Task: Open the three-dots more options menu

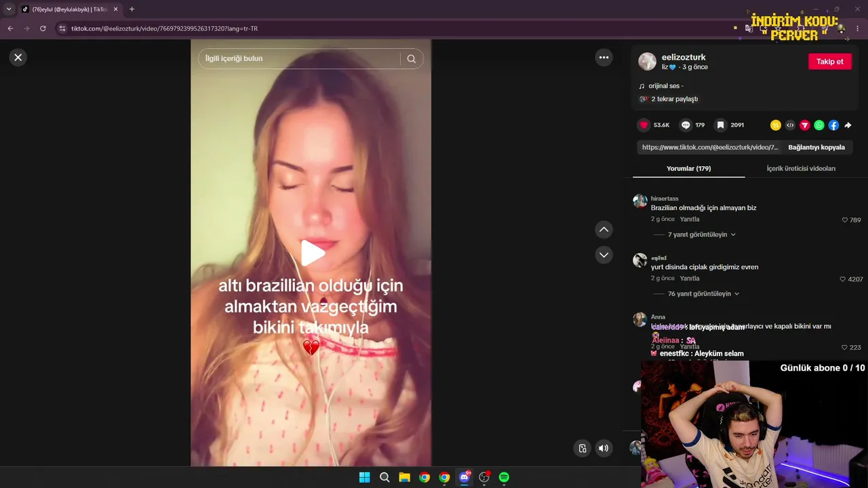Action: pos(604,58)
